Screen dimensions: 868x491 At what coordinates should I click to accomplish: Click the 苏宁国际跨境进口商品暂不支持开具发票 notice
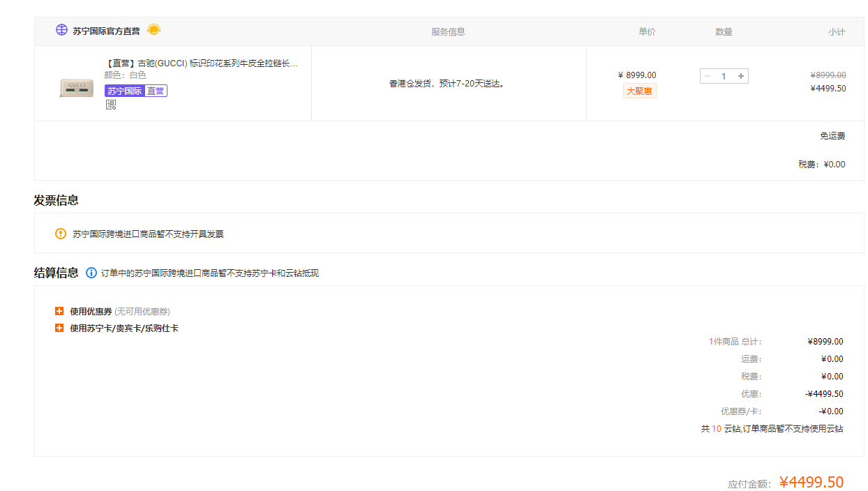[149, 234]
